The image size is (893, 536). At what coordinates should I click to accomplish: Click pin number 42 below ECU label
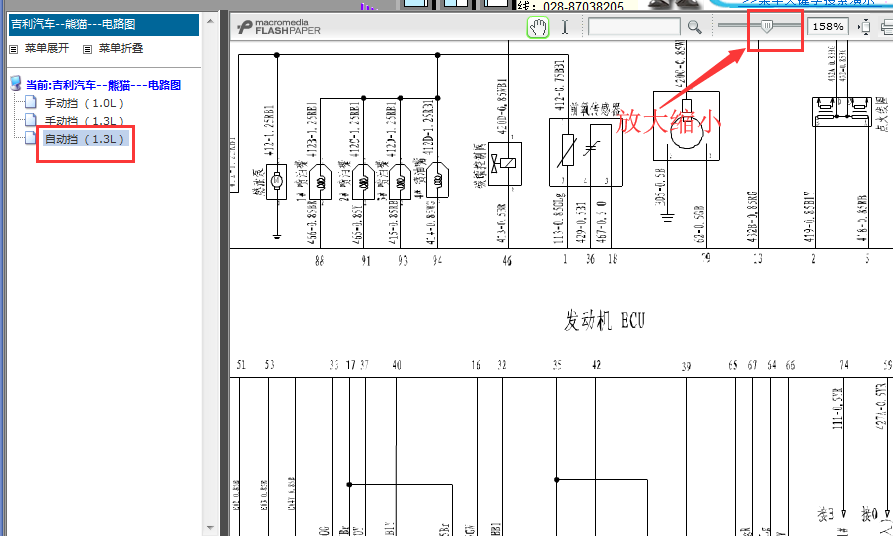coord(596,365)
